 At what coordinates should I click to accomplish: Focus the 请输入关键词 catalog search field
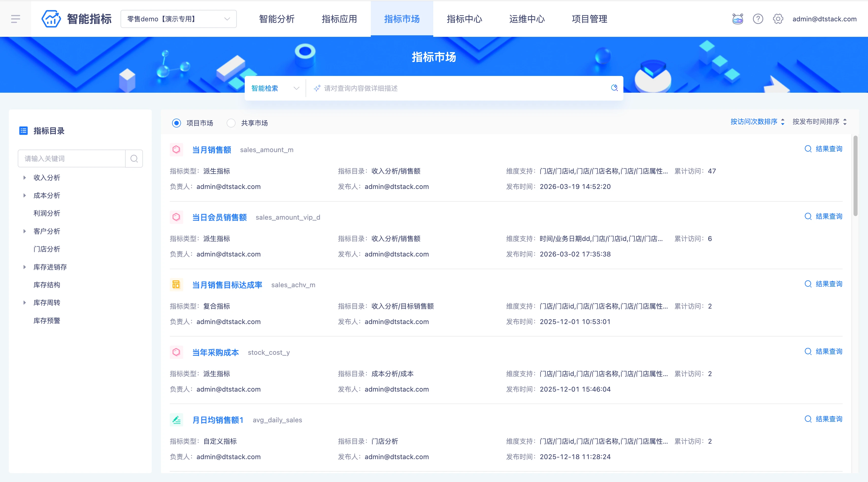pyautogui.click(x=71, y=158)
